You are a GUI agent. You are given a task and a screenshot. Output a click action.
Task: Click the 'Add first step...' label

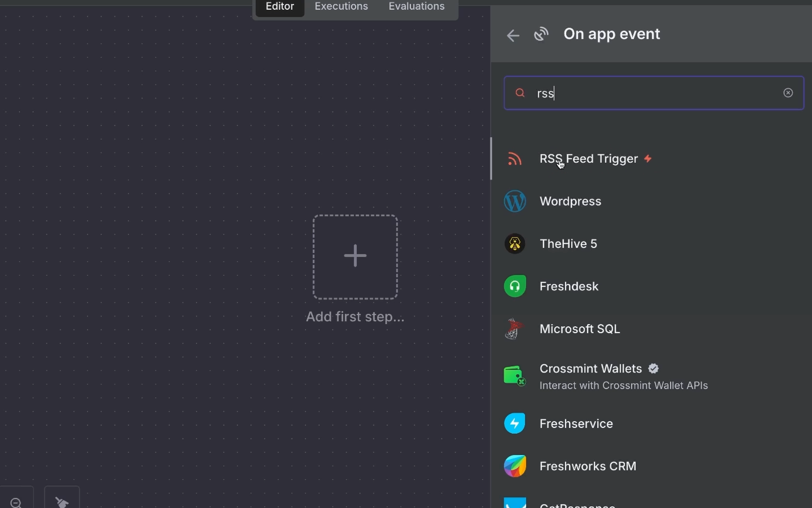click(x=355, y=317)
